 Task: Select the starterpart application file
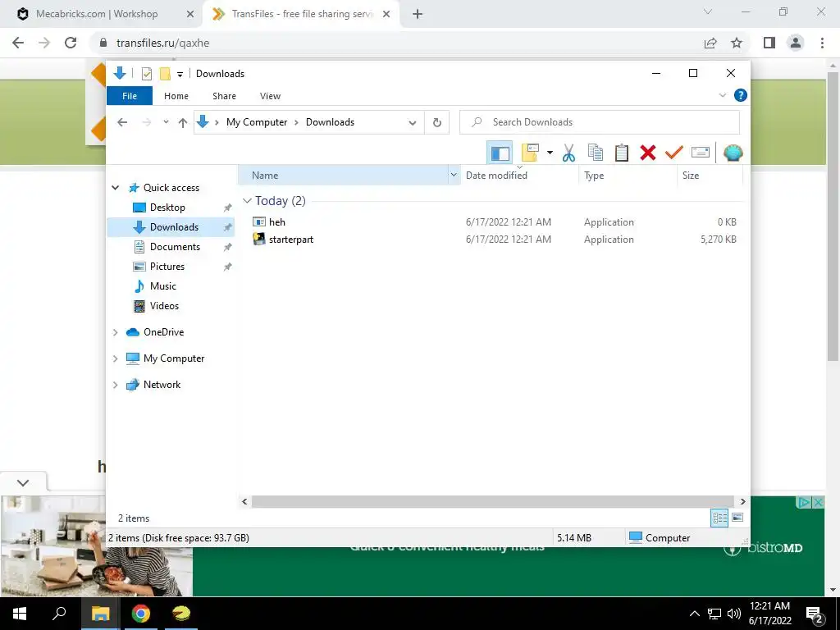pos(291,240)
